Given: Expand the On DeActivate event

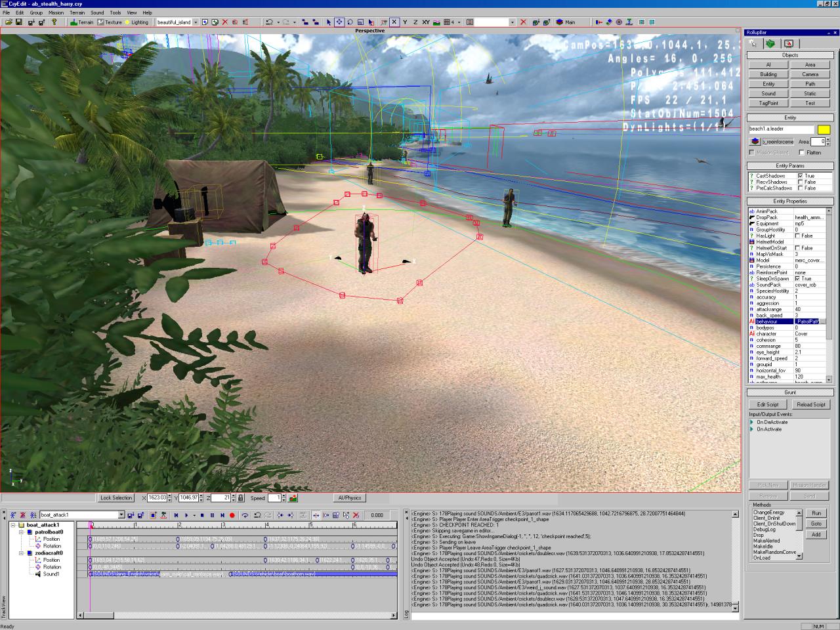Looking at the screenshot, I should [752, 422].
